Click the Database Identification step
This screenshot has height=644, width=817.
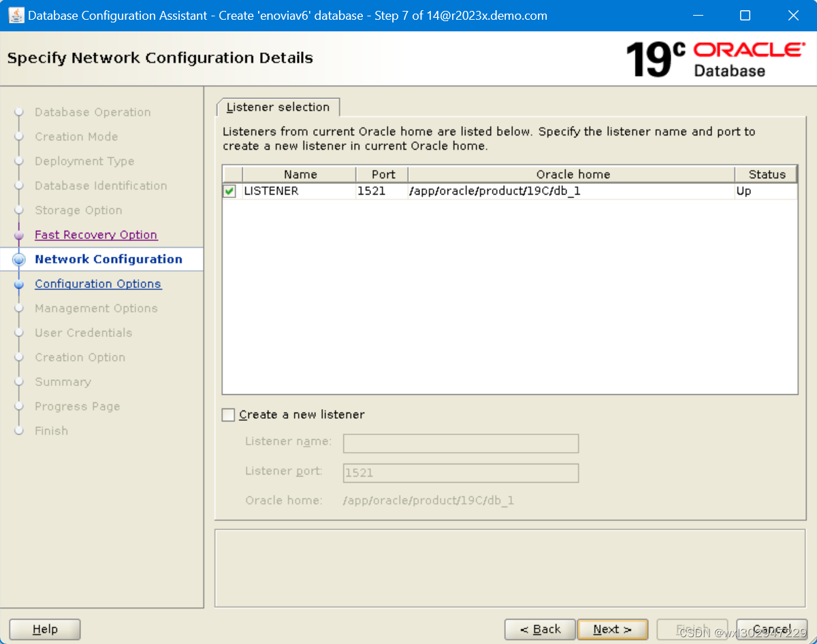click(101, 186)
